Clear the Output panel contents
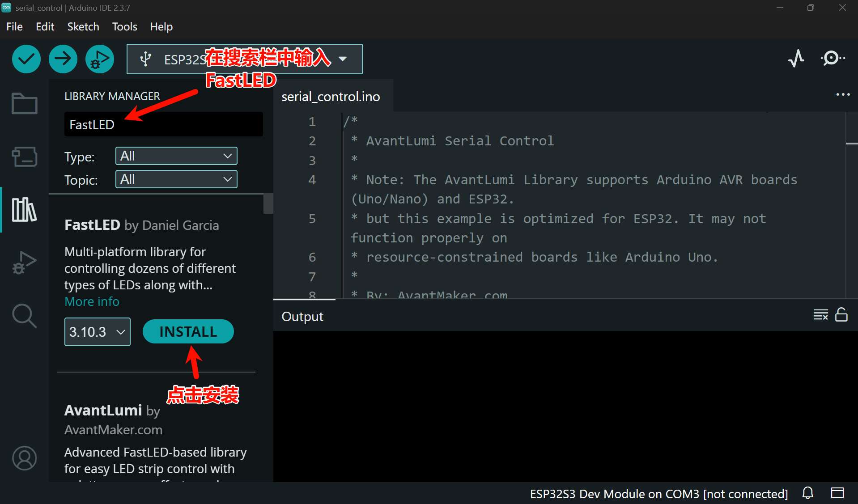The image size is (858, 504). tap(821, 315)
